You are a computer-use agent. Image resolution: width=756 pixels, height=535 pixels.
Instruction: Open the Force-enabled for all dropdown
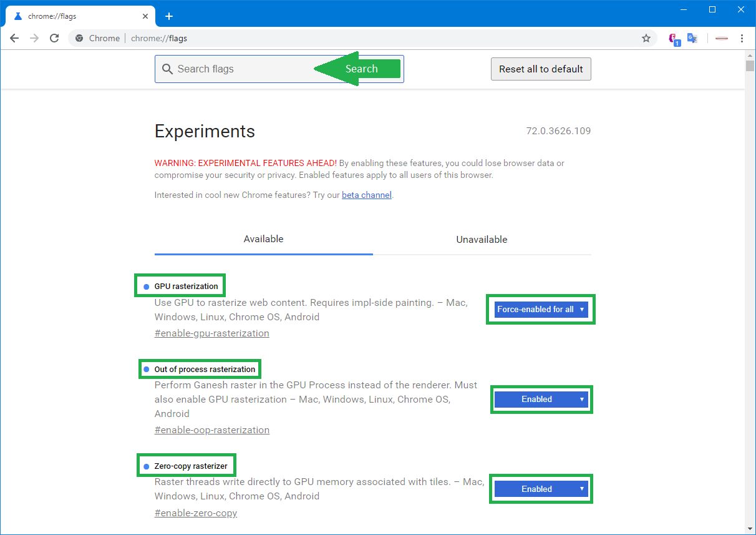[540, 309]
